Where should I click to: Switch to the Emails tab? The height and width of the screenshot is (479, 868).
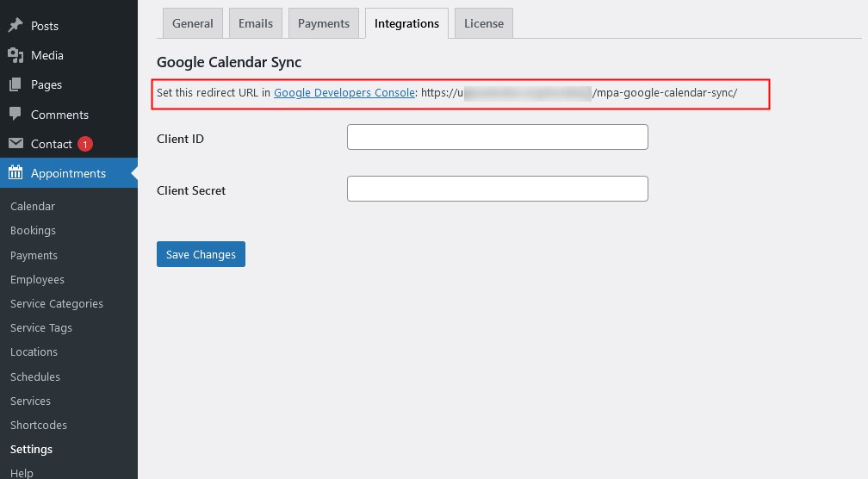click(256, 23)
